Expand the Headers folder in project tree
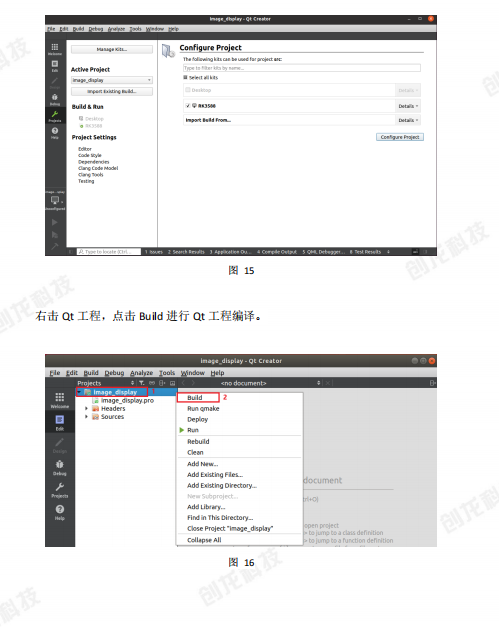The image size is (499, 627). pos(86,409)
